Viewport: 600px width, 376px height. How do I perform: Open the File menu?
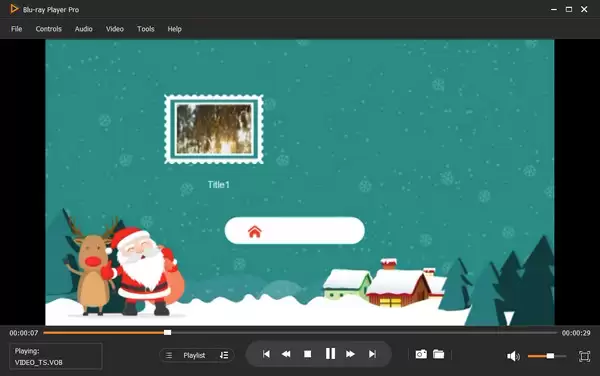click(16, 29)
